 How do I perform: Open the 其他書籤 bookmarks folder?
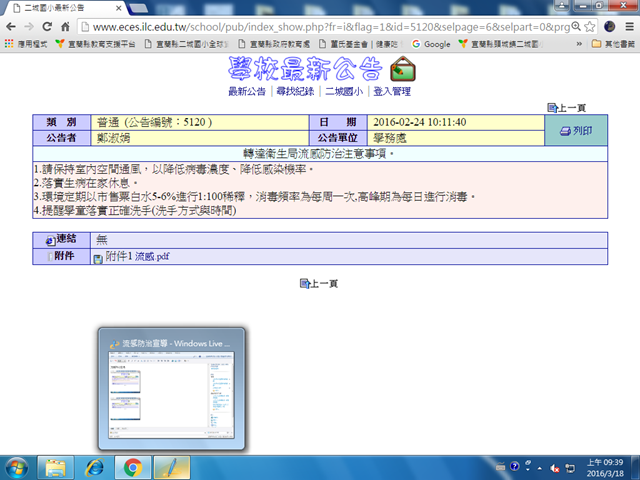pos(614,44)
